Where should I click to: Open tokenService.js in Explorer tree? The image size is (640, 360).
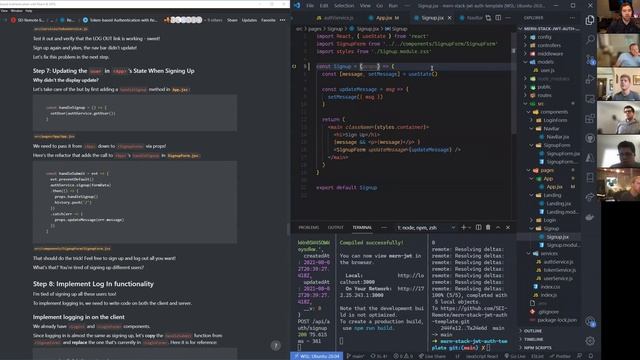(x=559, y=270)
